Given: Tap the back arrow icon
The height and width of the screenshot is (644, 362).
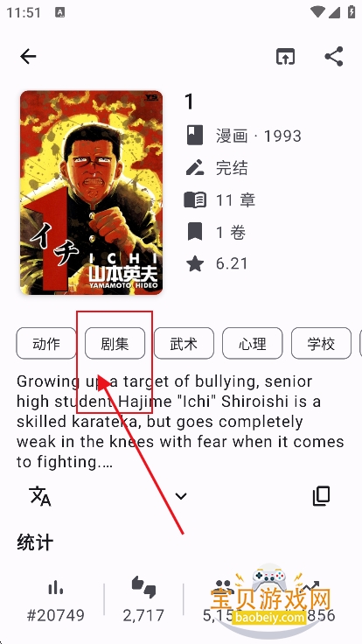Looking at the screenshot, I should (x=28, y=56).
